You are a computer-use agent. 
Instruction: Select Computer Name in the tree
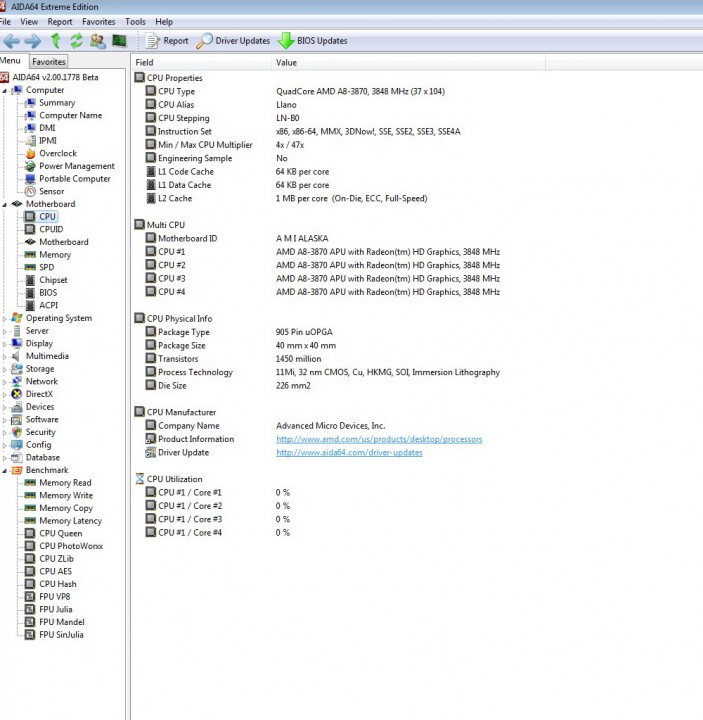point(70,115)
